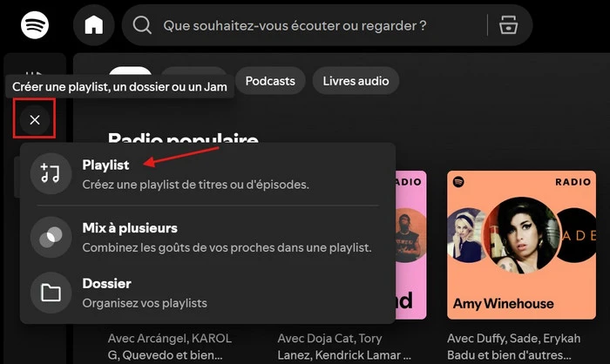Image resolution: width=610 pixels, height=364 pixels.
Task: Click the Mix à plusieurs circles icon
Action: pyautogui.click(x=51, y=237)
